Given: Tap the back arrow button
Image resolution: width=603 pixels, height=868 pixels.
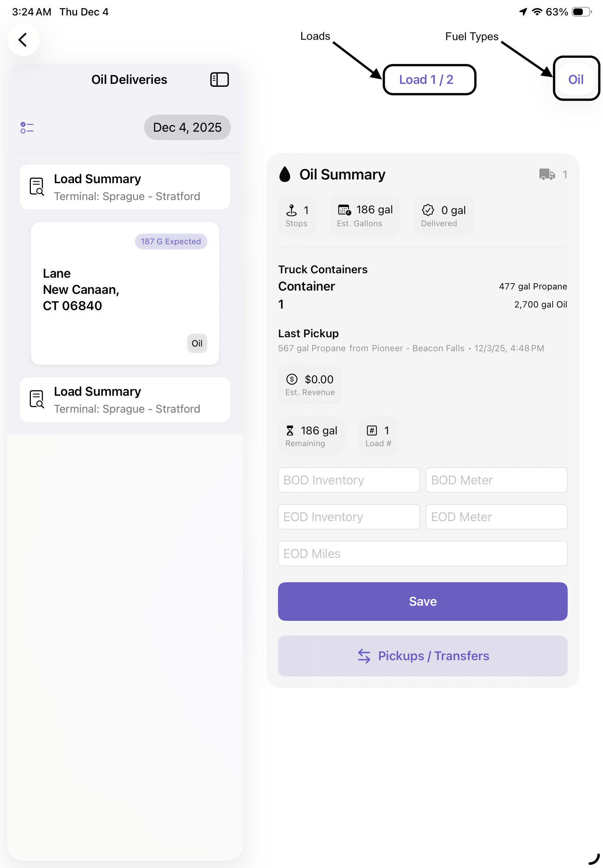Looking at the screenshot, I should (23, 40).
